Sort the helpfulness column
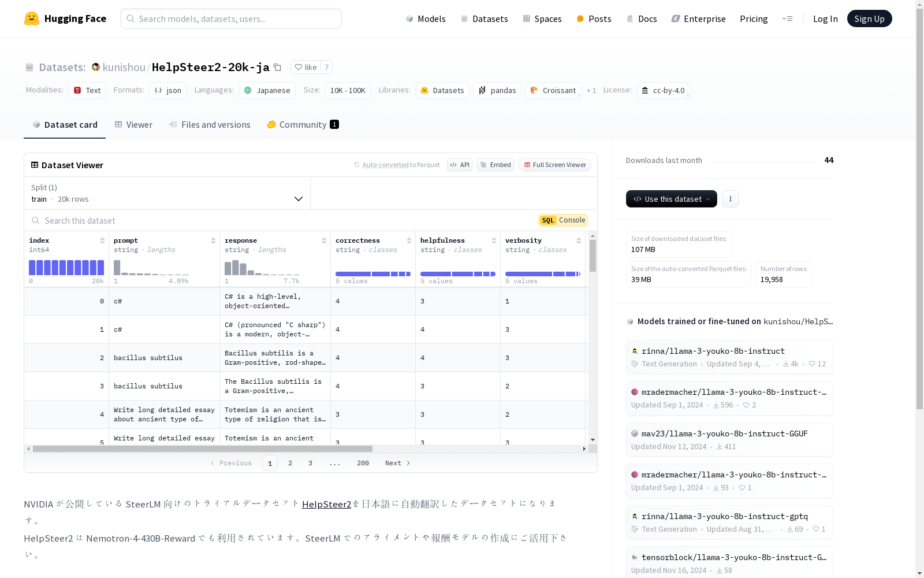924x578 pixels. [x=494, y=240]
